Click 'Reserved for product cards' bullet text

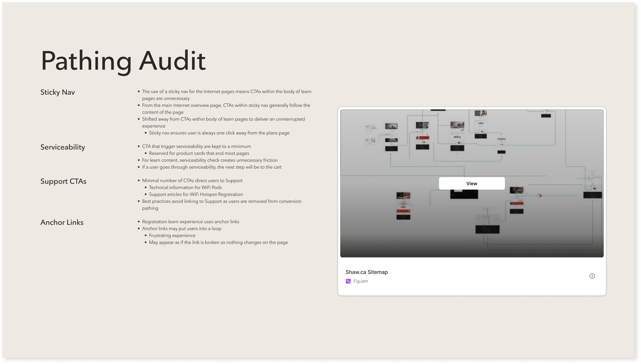[199, 153]
